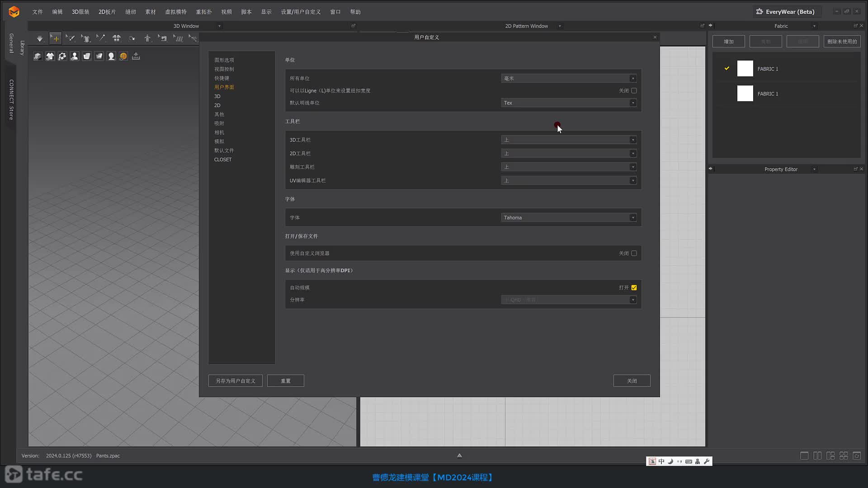Open 设置/用户自定义 menu
The width and height of the screenshot is (868, 488).
301,12
